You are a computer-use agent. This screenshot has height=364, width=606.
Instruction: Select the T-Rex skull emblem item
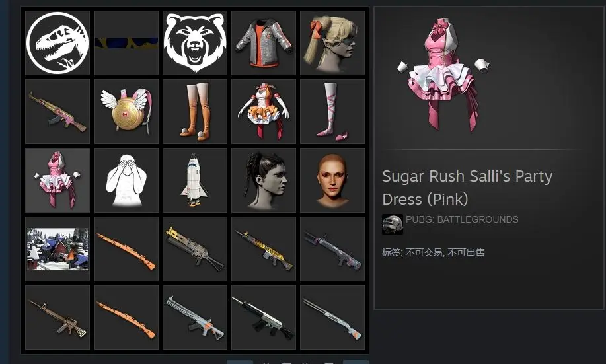pos(57,43)
